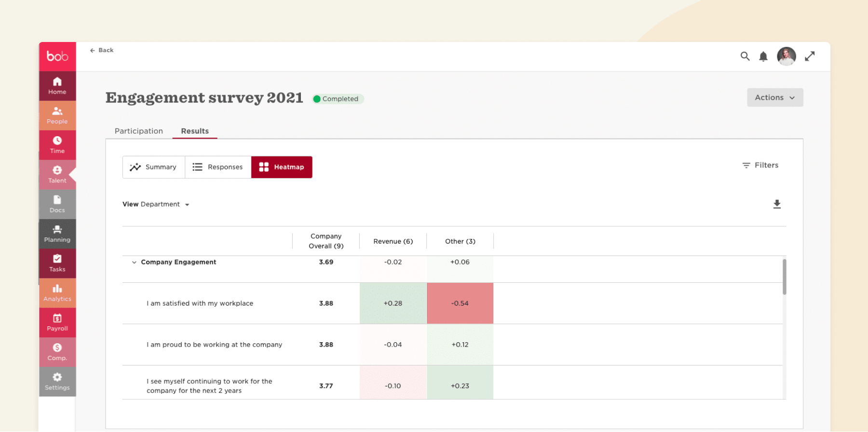The height and width of the screenshot is (432, 868).
Task: Click Engagement survey 2021 title
Action: point(204,98)
